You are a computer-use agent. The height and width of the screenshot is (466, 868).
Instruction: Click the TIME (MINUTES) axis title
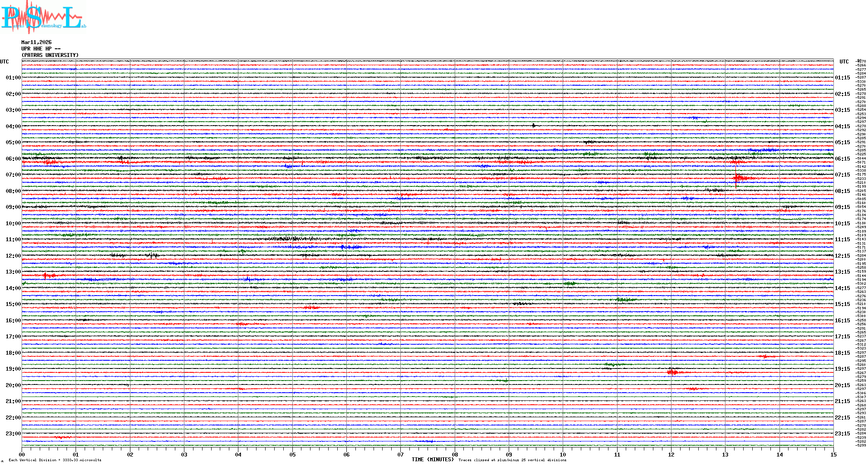[432, 460]
